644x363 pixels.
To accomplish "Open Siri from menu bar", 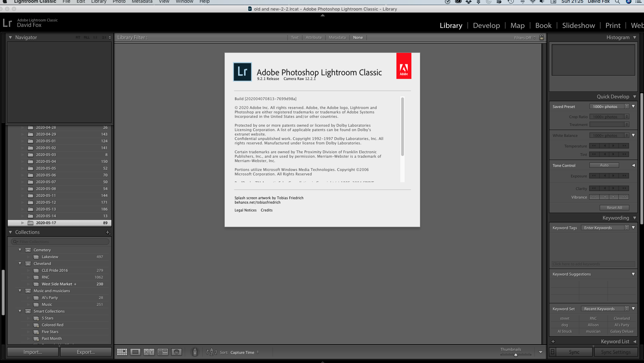I will [629, 2].
